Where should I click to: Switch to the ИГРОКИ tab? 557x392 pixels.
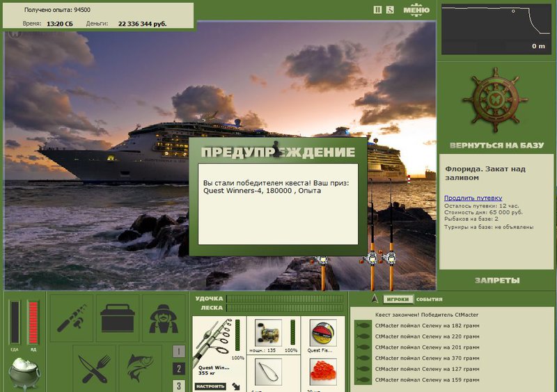pos(398,299)
